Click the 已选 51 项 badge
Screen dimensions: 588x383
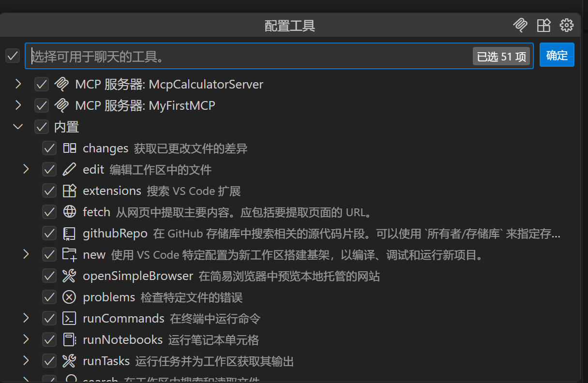point(501,57)
